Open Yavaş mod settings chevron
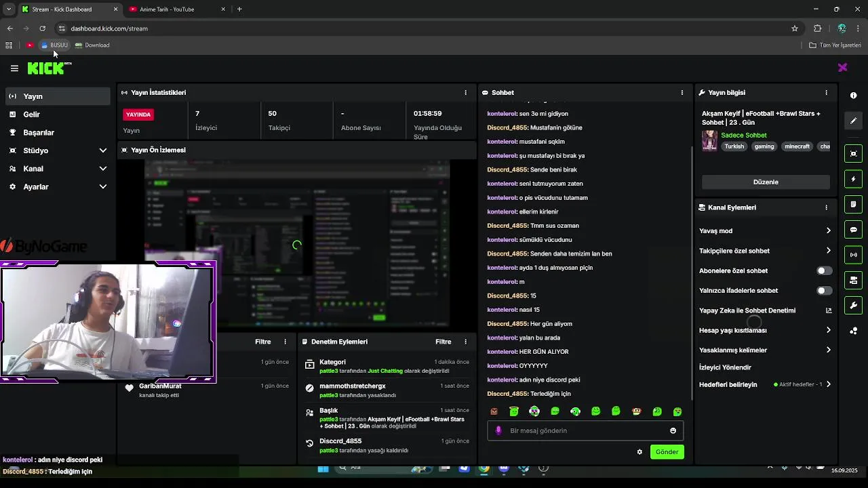Screen dimensions: 868x488 [828, 231]
